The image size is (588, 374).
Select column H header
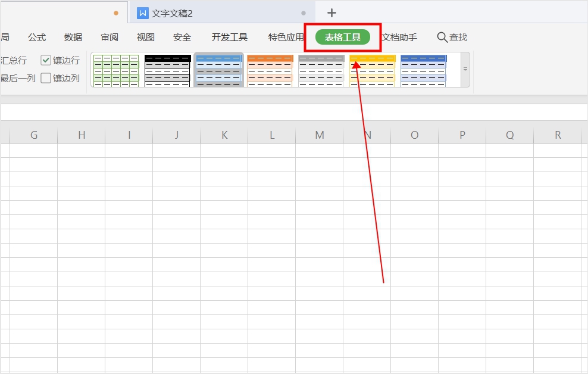[x=82, y=135]
